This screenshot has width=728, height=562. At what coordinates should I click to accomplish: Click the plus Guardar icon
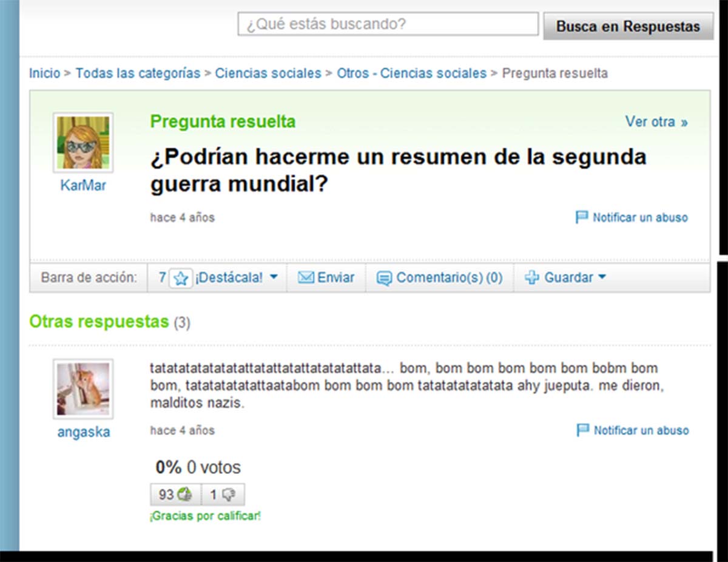pyautogui.click(x=531, y=278)
